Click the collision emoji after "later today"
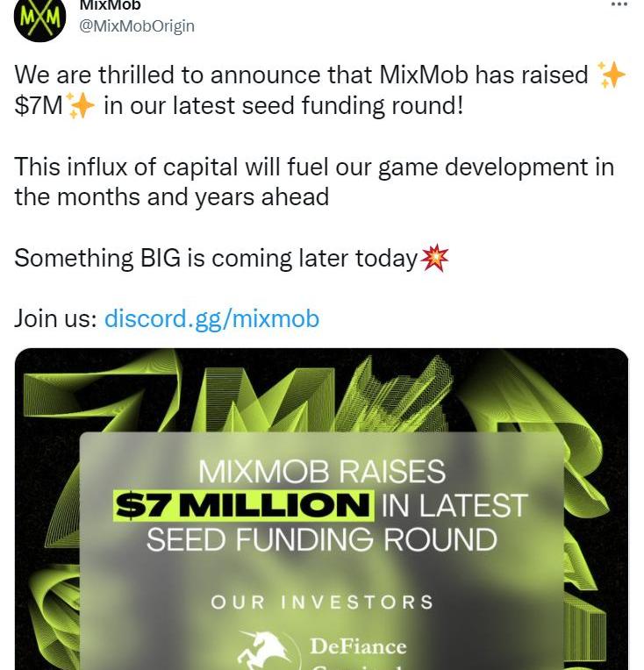Image resolution: width=644 pixels, height=670 pixels. point(434,259)
